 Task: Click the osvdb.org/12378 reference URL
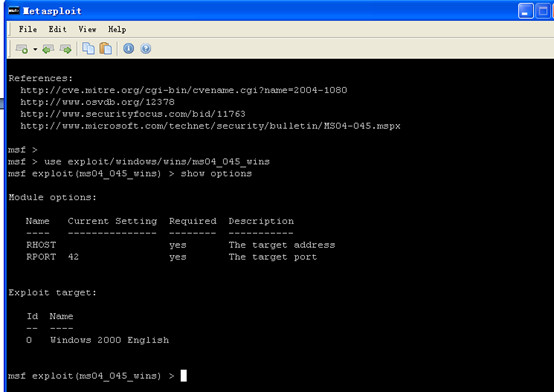98,102
